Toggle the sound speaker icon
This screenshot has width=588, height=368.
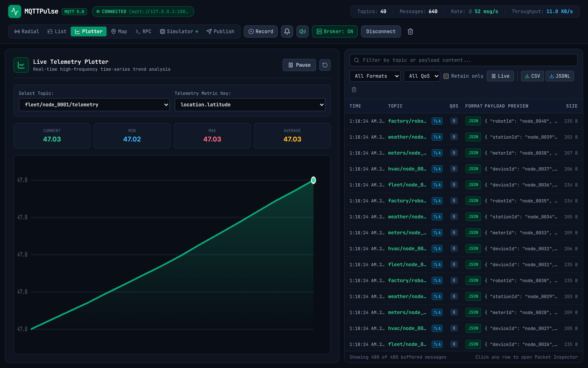coord(303,31)
